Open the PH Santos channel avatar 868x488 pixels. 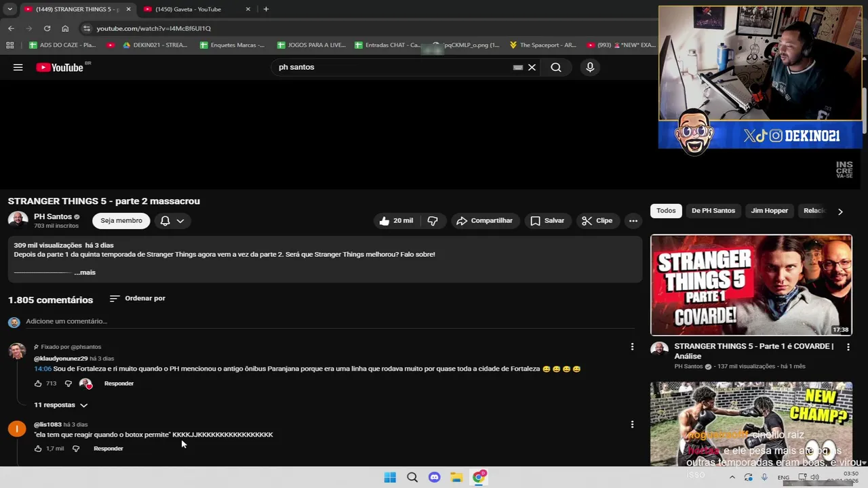18,221
